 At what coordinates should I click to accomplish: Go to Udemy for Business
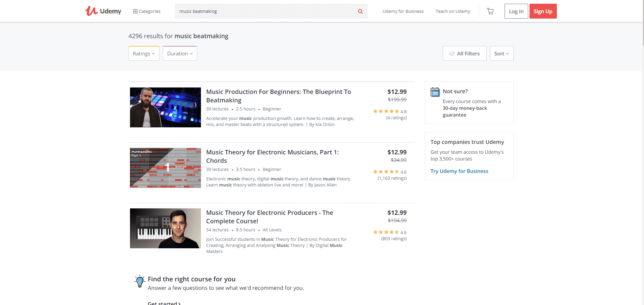[403, 11]
